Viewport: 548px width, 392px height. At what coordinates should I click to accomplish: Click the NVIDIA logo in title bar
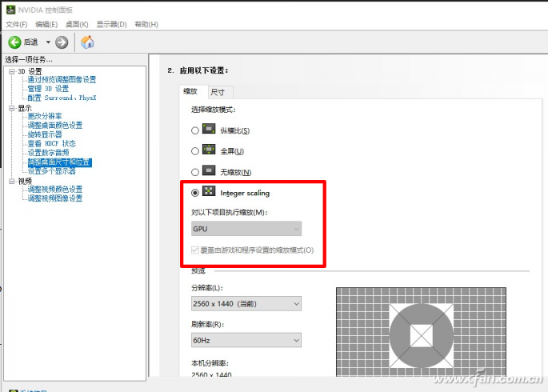pyautogui.click(x=11, y=10)
